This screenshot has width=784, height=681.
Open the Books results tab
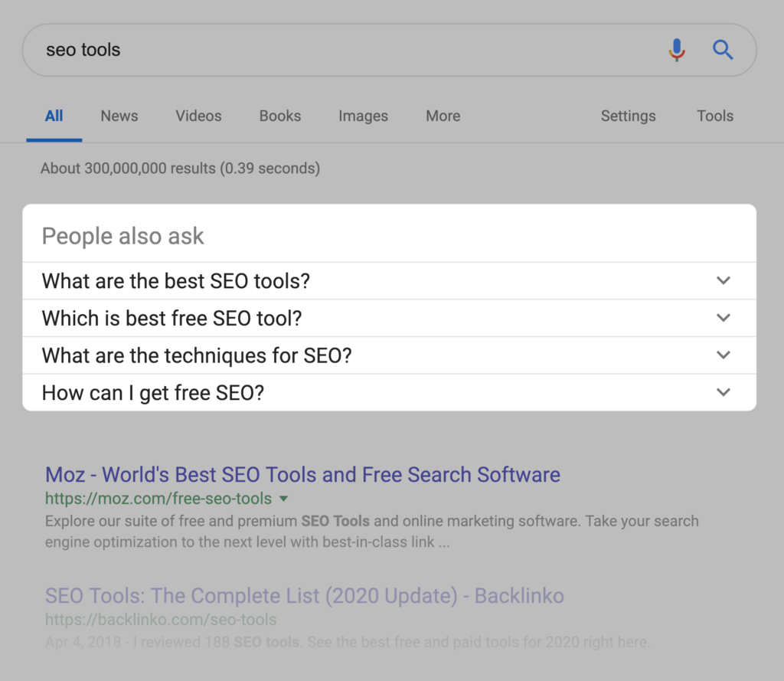280,116
